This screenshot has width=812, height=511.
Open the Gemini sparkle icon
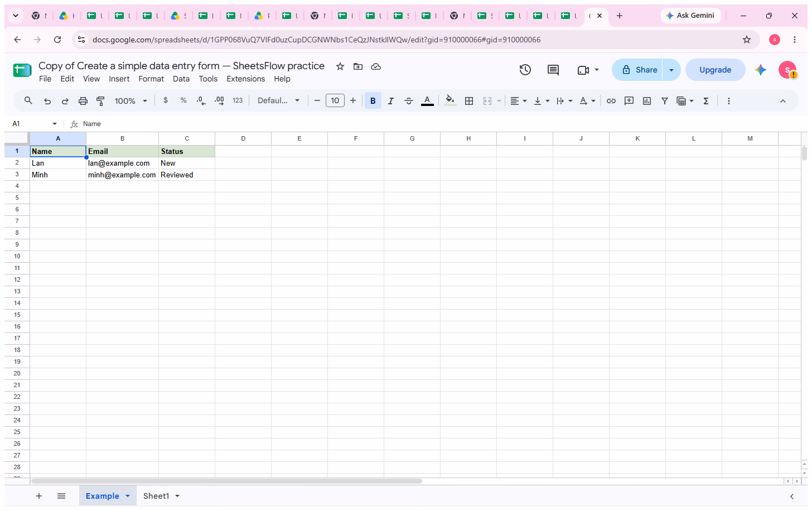761,70
